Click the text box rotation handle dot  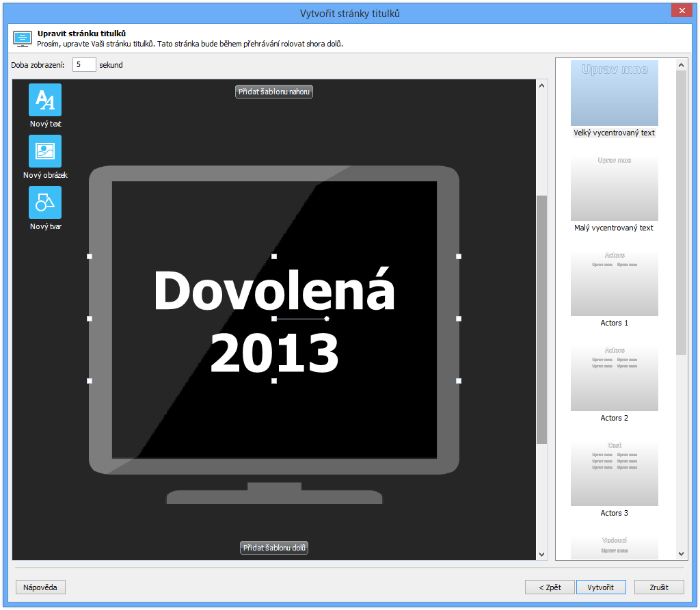click(327, 319)
